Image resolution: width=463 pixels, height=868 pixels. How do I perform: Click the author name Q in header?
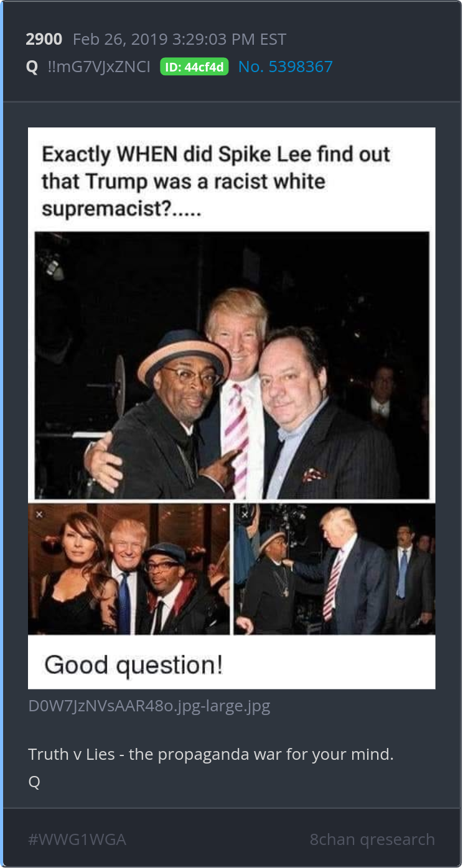(x=32, y=67)
